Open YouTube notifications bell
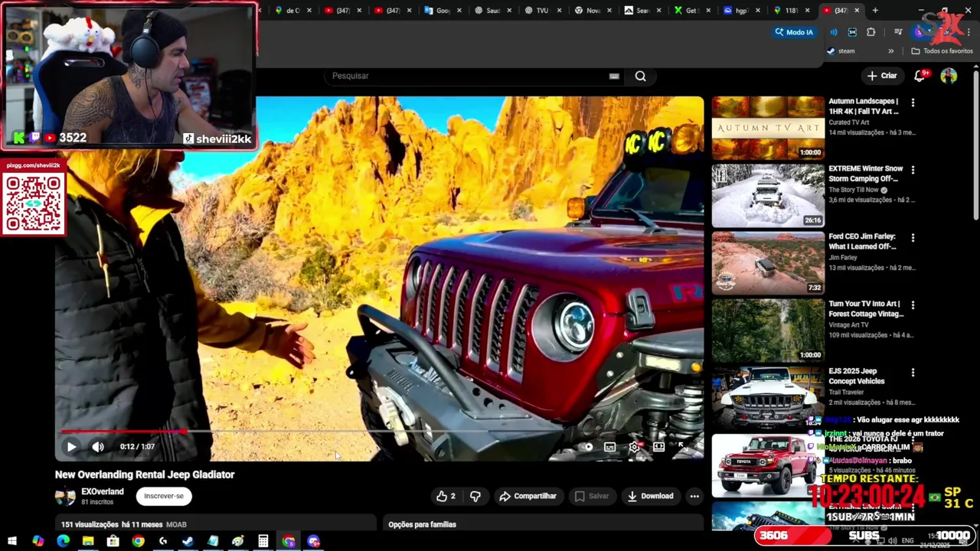This screenshot has width=980, height=551. click(921, 76)
